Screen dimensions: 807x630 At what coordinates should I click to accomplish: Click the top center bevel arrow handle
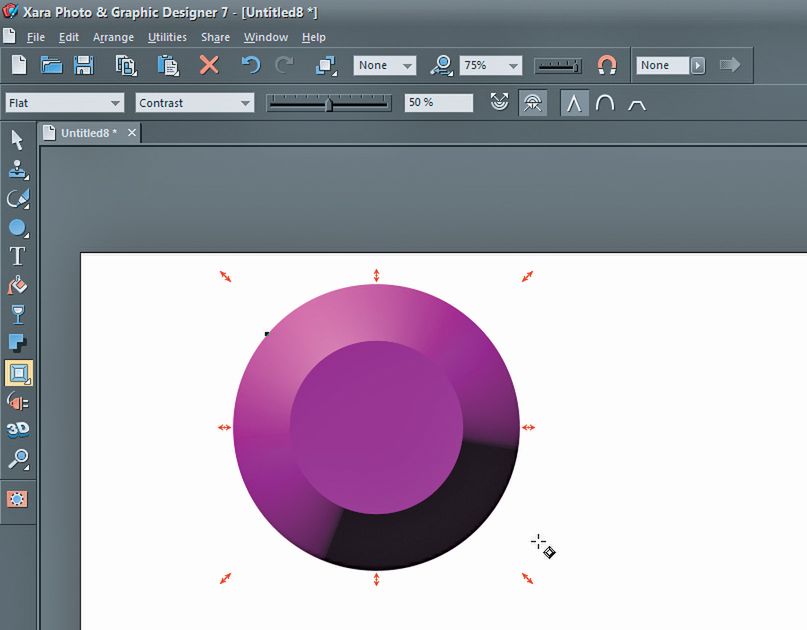click(376, 275)
